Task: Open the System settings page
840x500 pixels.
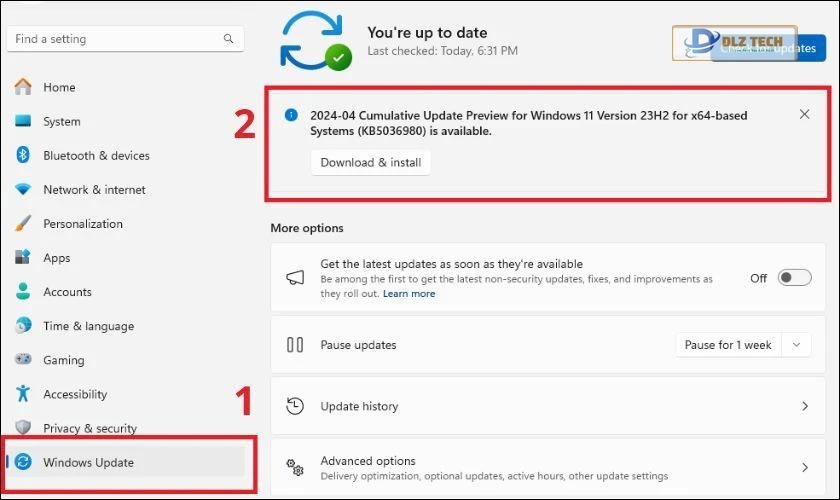Action: [x=61, y=121]
